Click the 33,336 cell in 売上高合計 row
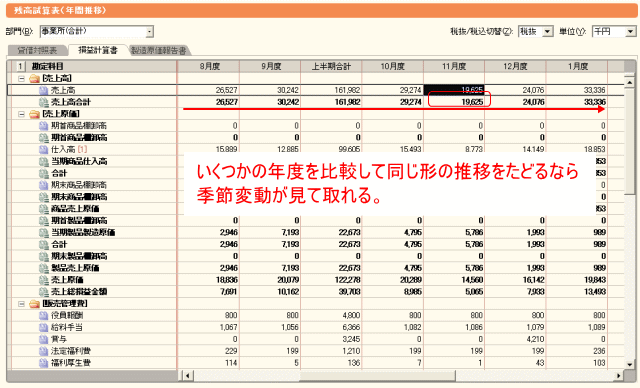Image resolution: width=640 pixels, height=388 pixels. pyautogui.click(x=577, y=102)
